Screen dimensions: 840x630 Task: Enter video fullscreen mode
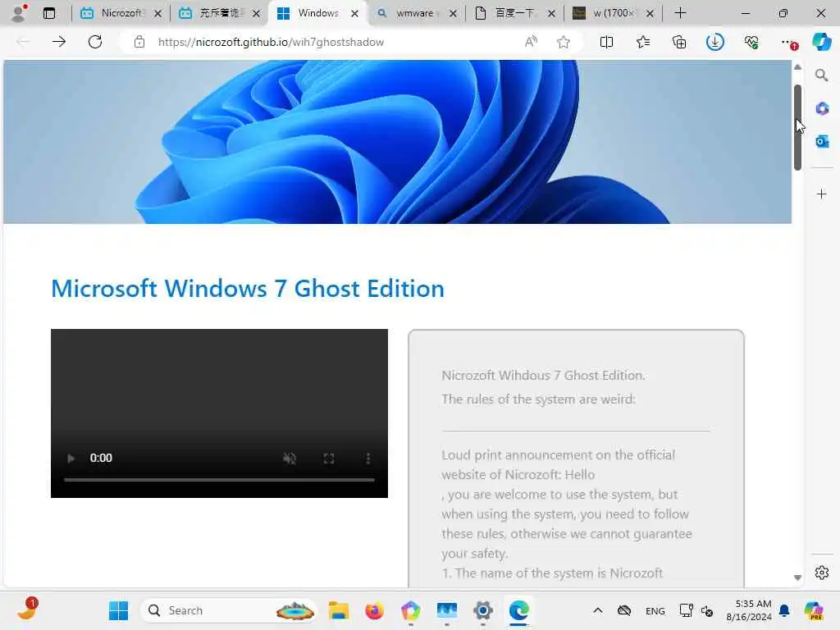[329, 458]
